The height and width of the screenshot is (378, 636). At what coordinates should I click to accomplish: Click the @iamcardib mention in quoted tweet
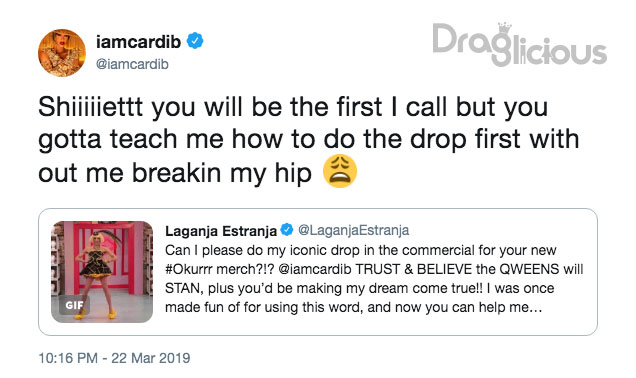[x=315, y=269]
